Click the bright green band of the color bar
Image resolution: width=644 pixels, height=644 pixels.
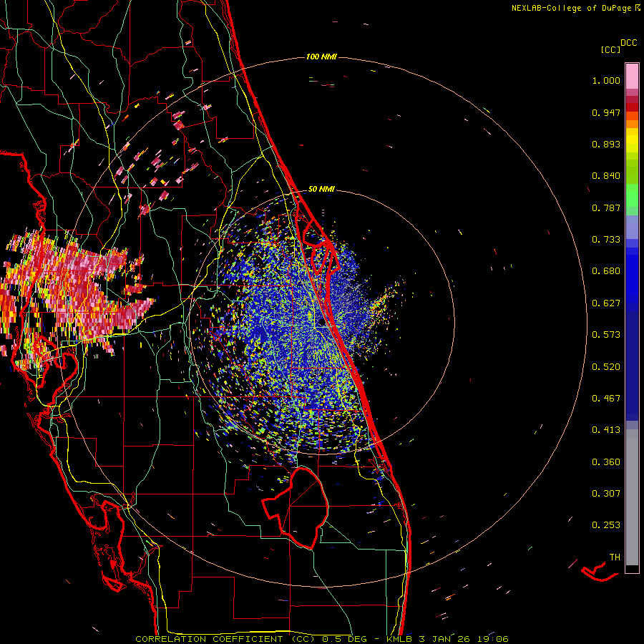tap(632, 195)
